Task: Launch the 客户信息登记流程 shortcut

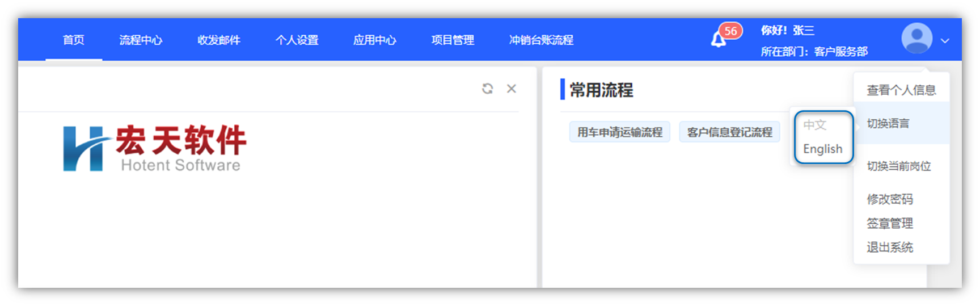Action: 730,132
